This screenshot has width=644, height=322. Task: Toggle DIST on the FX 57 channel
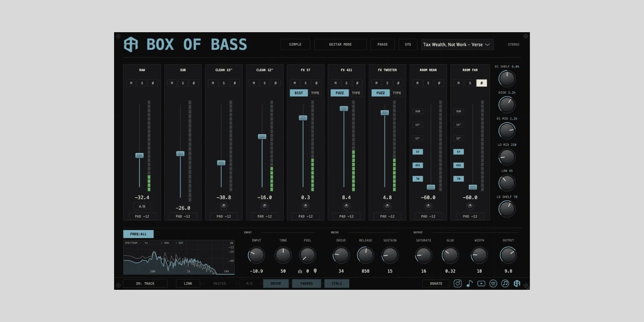tap(299, 93)
